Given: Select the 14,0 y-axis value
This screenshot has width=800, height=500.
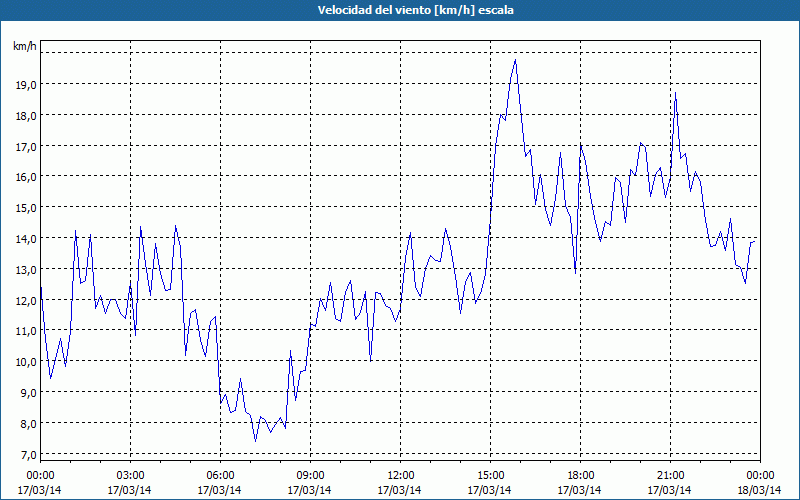Looking at the screenshot, I should [26, 239].
